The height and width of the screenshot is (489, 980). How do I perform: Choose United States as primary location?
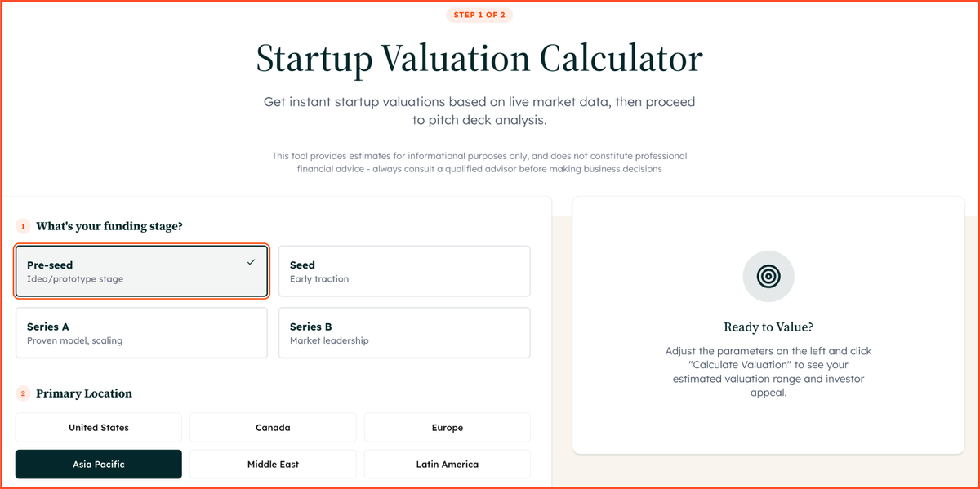pyautogui.click(x=98, y=427)
